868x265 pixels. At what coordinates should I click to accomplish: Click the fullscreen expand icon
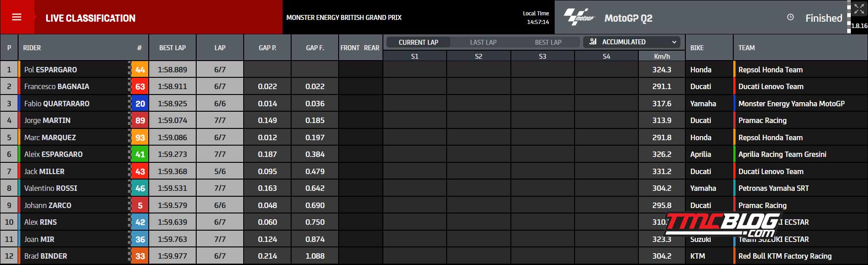click(859, 9)
